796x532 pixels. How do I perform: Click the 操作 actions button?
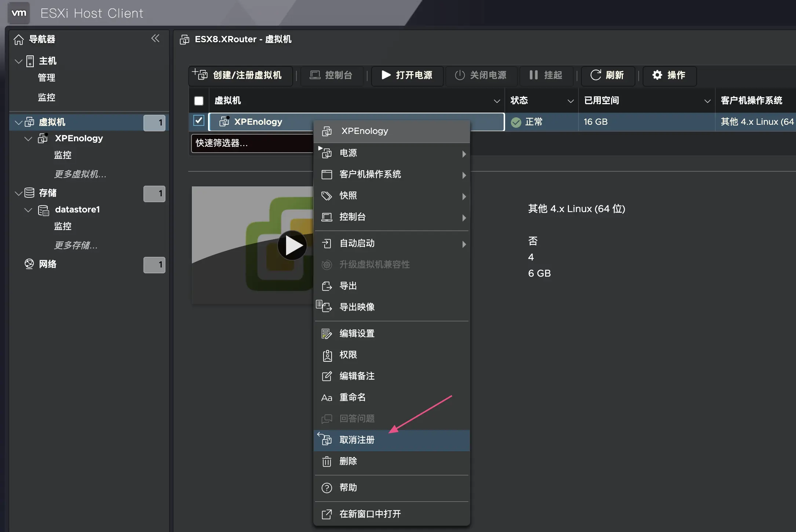(669, 76)
